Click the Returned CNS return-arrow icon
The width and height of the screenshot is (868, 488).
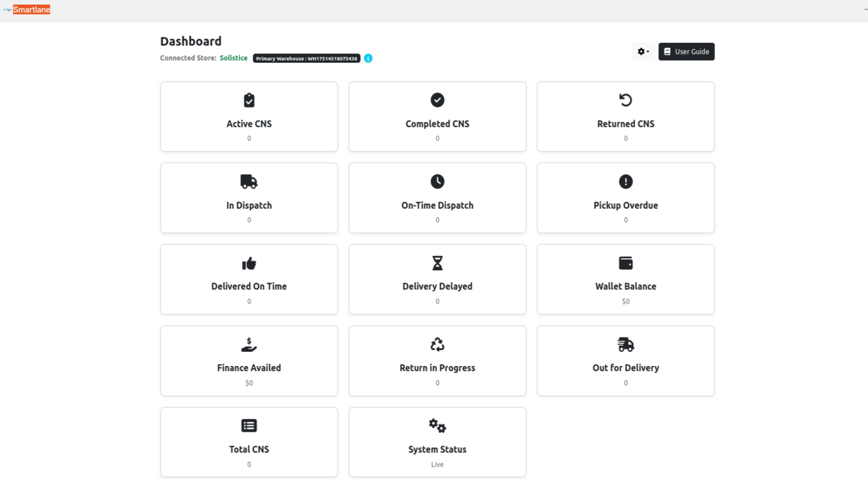pyautogui.click(x=626, y=100)
